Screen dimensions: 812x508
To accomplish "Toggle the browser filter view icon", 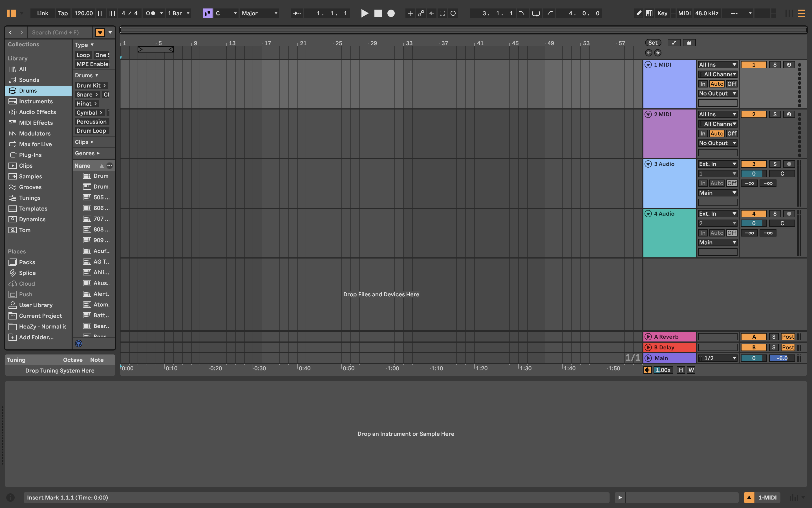I will tap(100, 32).
